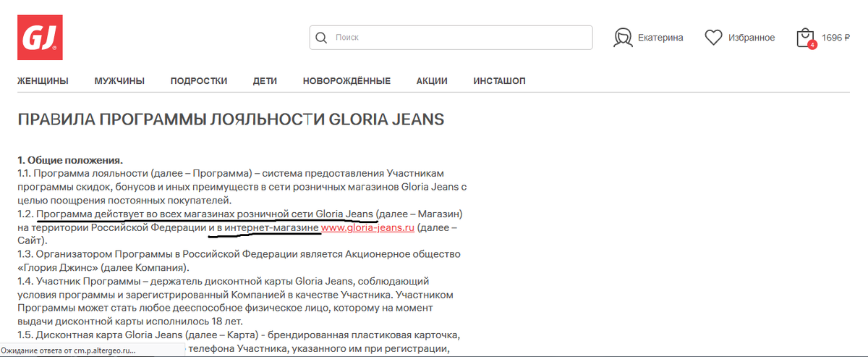The height and width of the screenshot is (357, 868).
Task: Focus the Поиск search field
Action: tap(451, 37)
